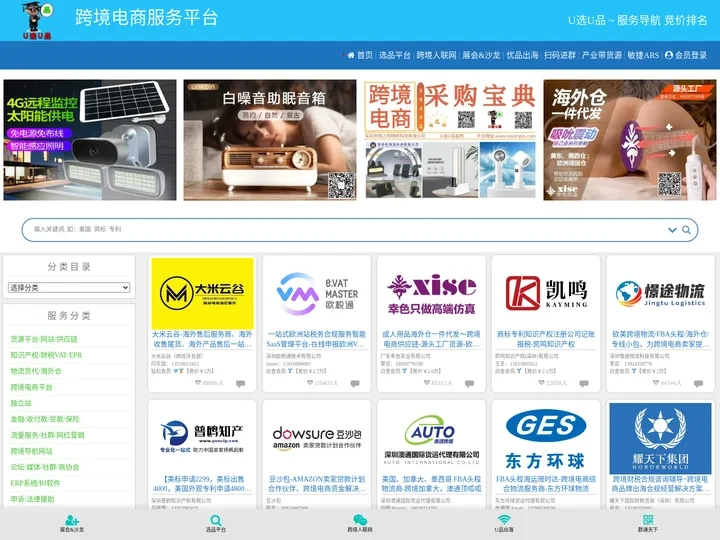Open the 4G远程监控 solar camera banner
720x540 pixels.
click(x=90, y=140)
